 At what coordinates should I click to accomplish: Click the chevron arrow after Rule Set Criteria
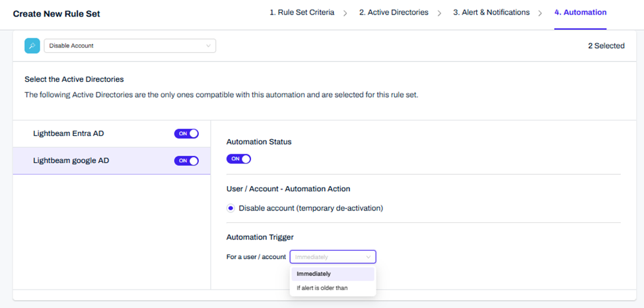(x=345, y=13)
